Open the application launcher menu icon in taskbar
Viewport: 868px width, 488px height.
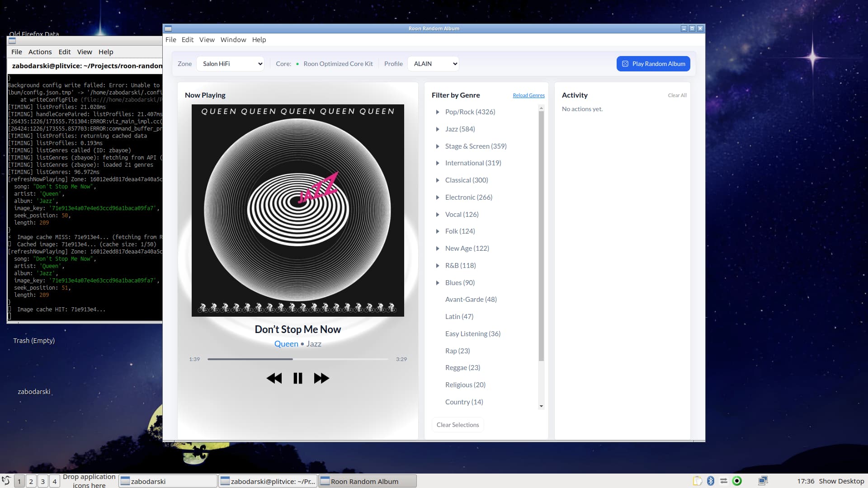[x=6, y=481]
